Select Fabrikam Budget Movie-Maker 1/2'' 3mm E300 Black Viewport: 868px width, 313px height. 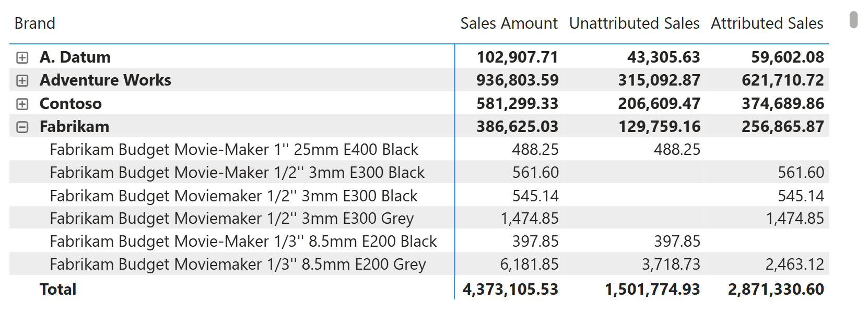(237, 173)
